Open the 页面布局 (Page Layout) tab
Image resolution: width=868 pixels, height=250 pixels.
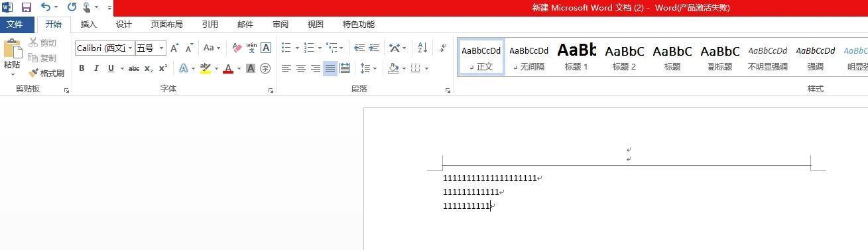pyautogui.click(x=166, y=25)
